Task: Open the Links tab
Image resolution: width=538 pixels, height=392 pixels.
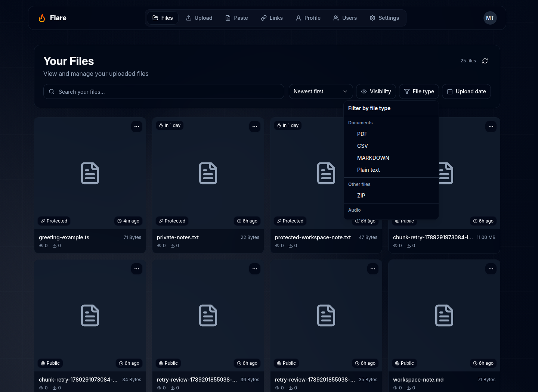Action: pyautogui.click(x=272, y=18)
